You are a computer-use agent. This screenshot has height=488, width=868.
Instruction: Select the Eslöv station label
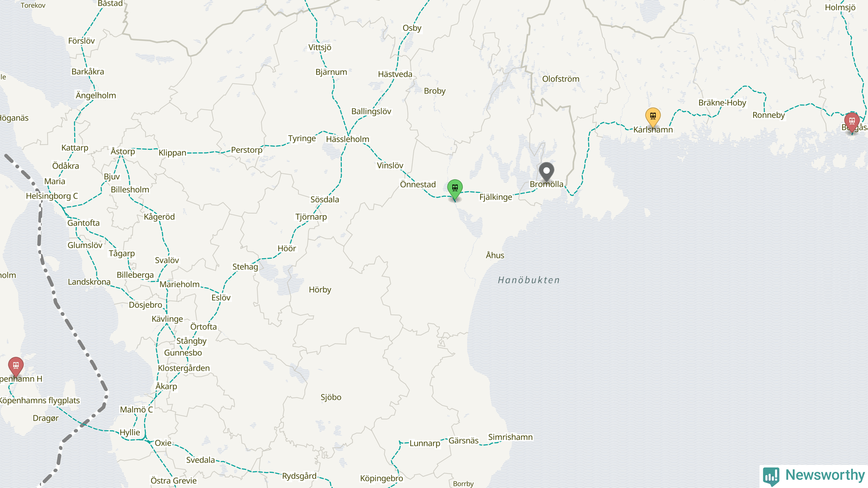pos(221,298)
